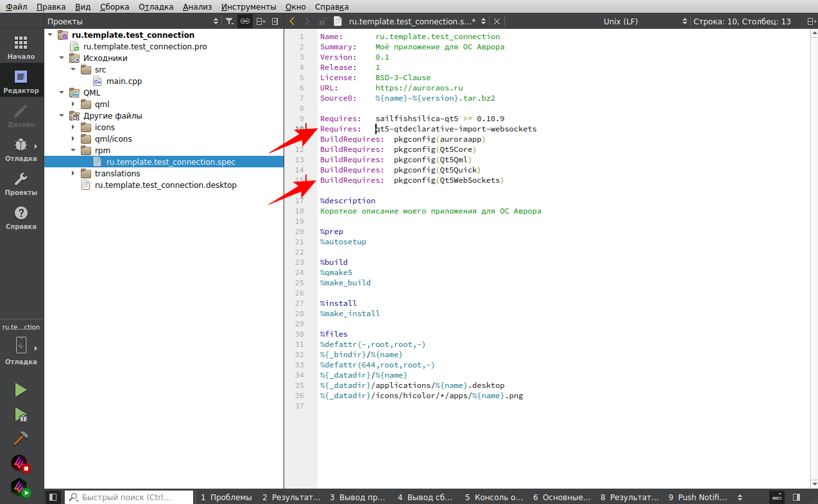Switch to Начало welcome mode
The width and height of the screenshot is (818, 504).
tap(21, 48)
